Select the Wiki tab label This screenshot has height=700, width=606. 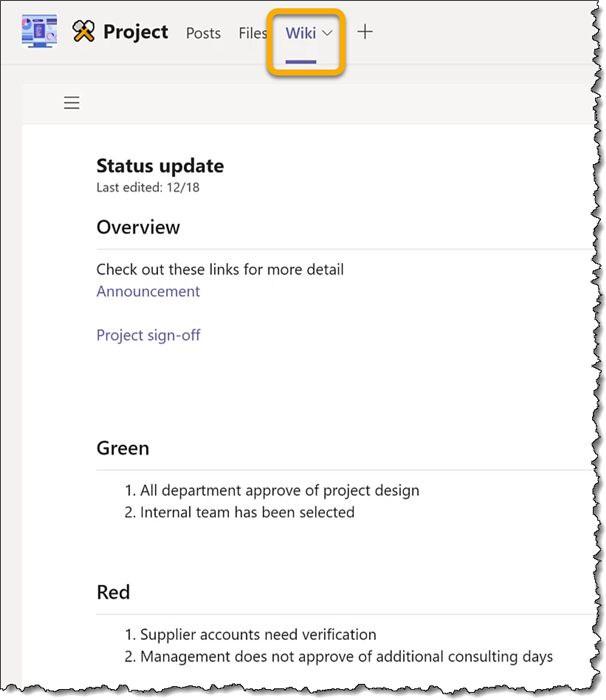point(300,33)
